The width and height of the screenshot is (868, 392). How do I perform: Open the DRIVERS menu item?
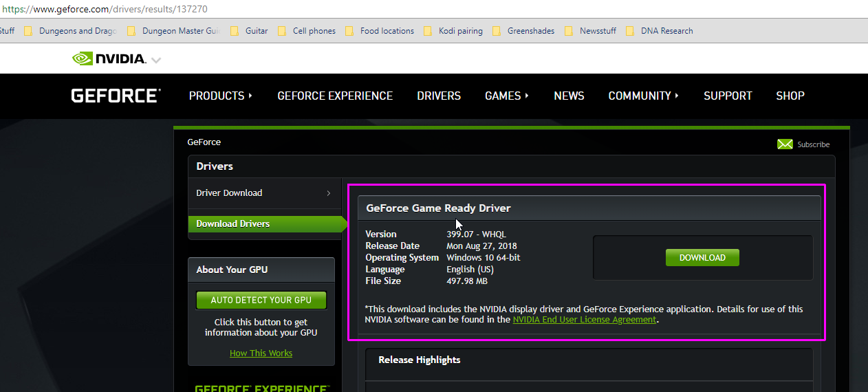[439, 96]
